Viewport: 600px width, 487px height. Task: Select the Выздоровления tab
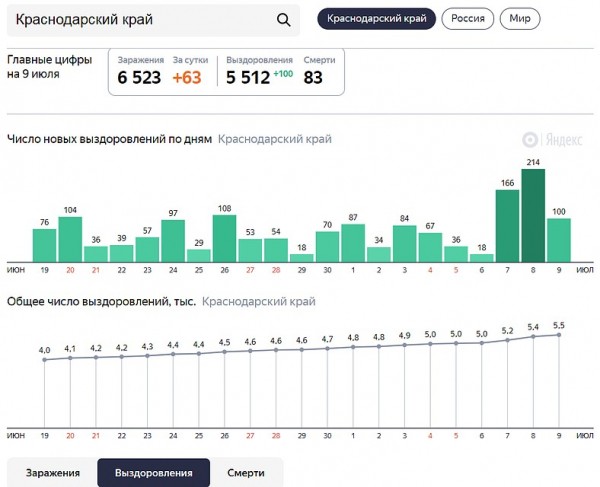(153, 473)
